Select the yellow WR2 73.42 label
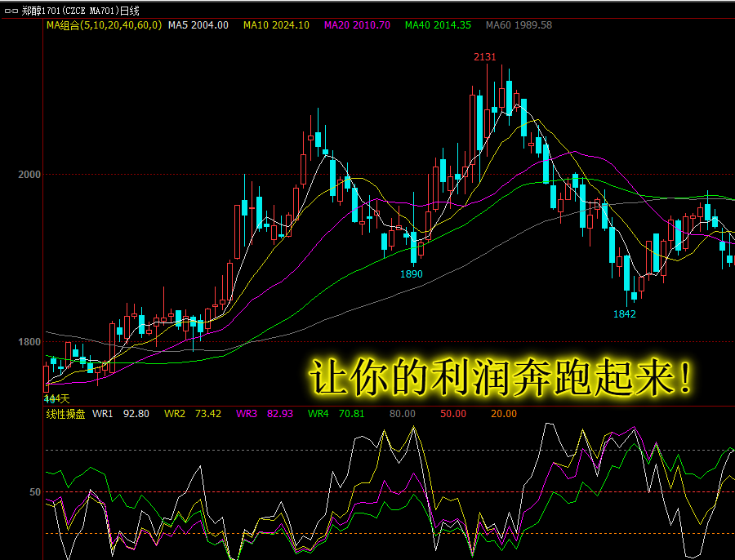Viewport: 735px width, 560px height. 193,414
